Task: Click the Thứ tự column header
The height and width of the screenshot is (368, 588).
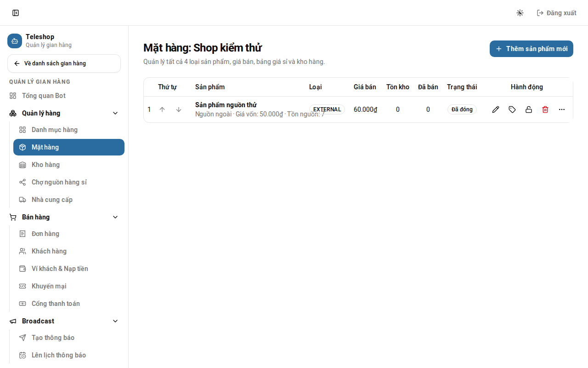Action: 167,87
